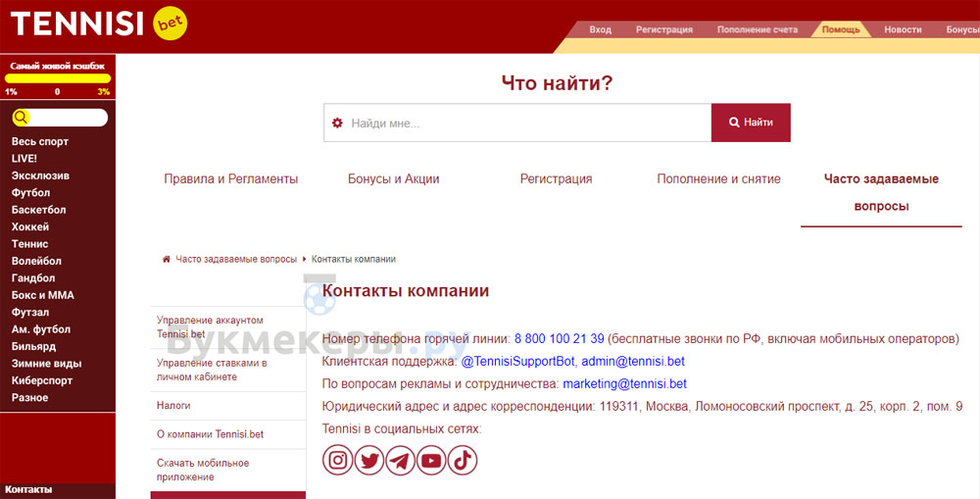Viewport: 980px width, 499px height.
Task: Select Правила и Регламенты section
Action: (x=231, y=179)
